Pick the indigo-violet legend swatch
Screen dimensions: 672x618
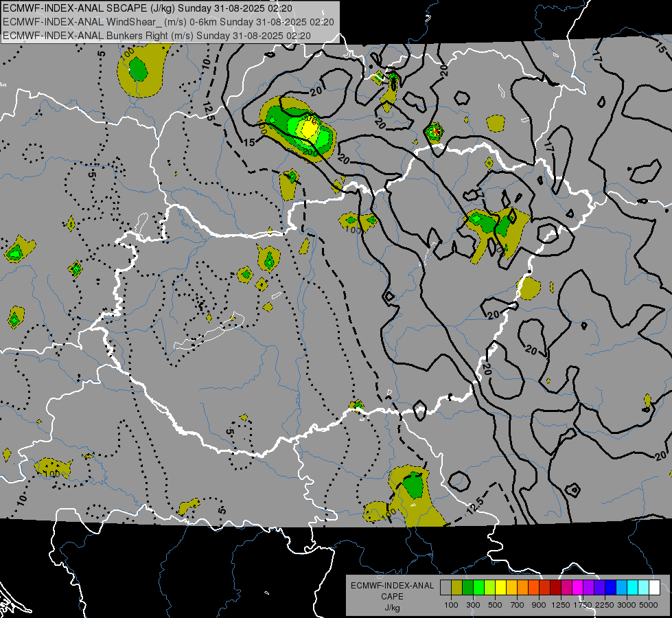600,587
